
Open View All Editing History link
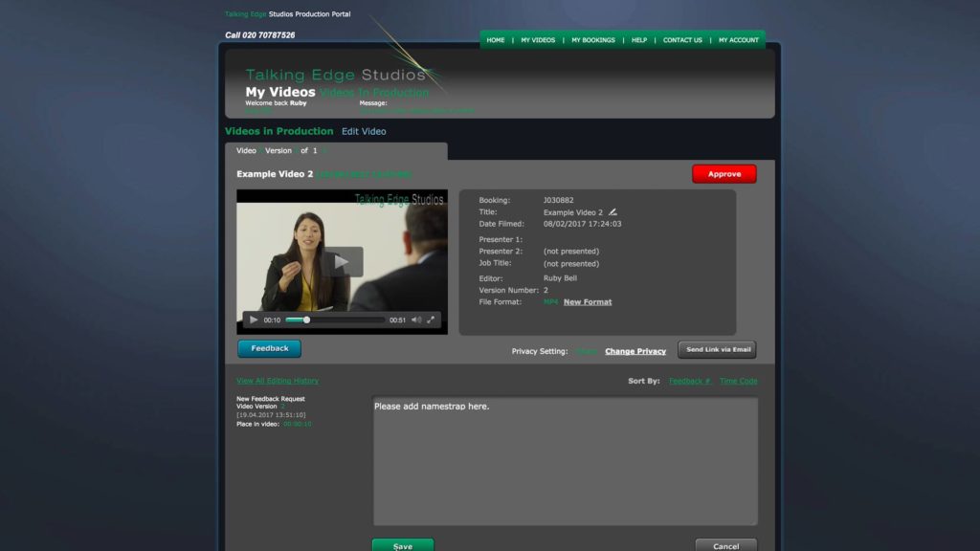coord(278,381)
